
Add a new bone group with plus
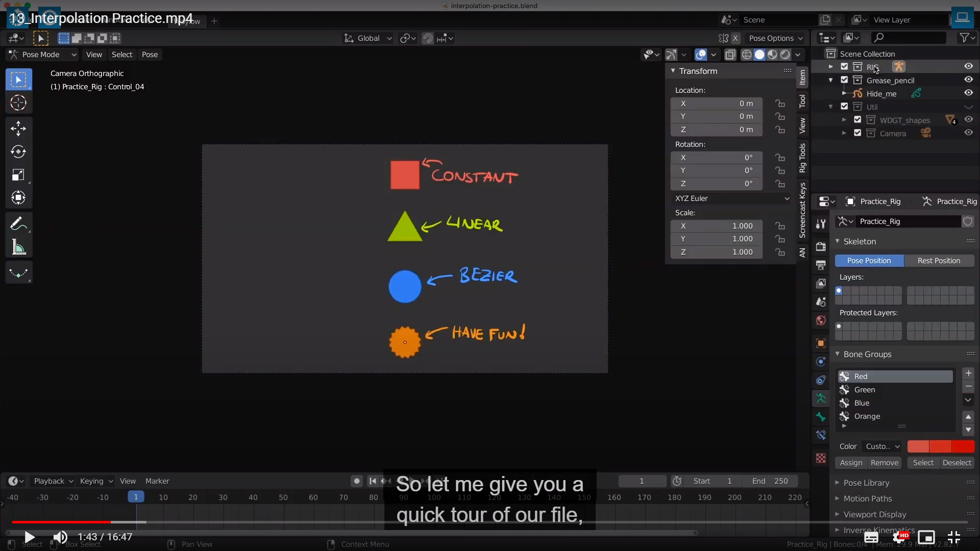coord(968,373)
